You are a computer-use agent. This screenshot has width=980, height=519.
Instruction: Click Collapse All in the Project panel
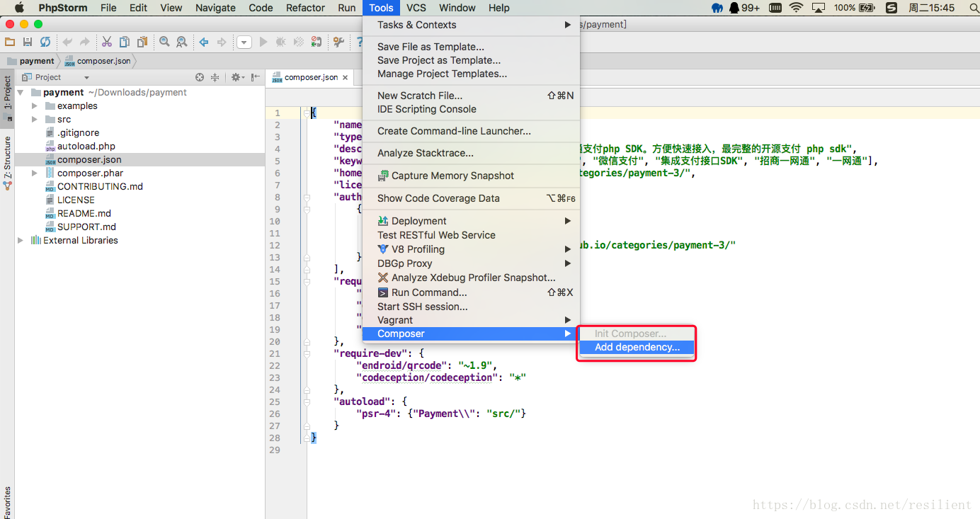coord(215,77)
